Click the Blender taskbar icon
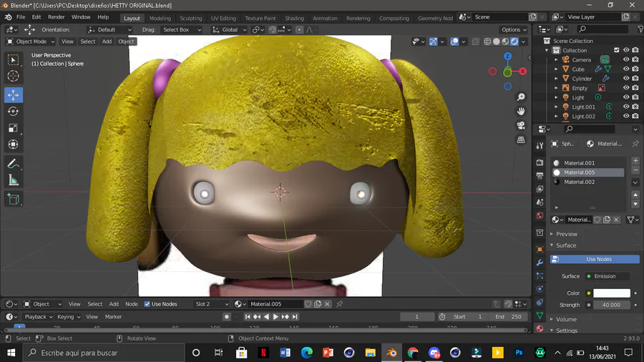Viewport: 644px width, 362px height. (x=391, y=353)
